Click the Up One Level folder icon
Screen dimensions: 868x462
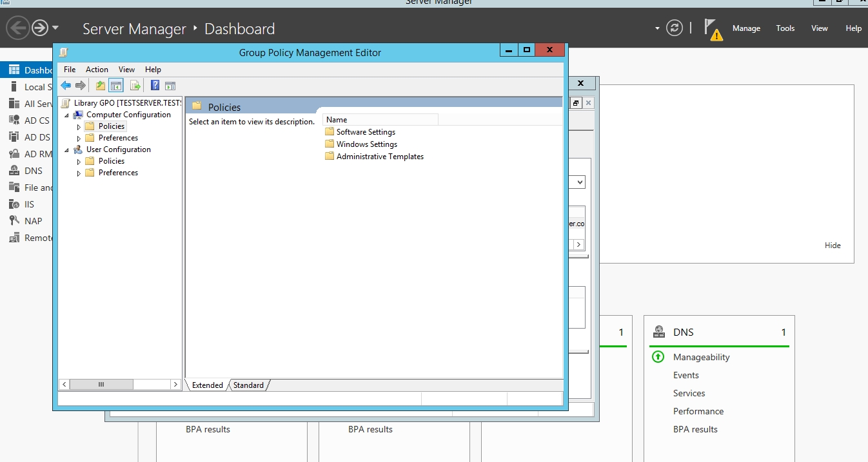tap(100, 86)
